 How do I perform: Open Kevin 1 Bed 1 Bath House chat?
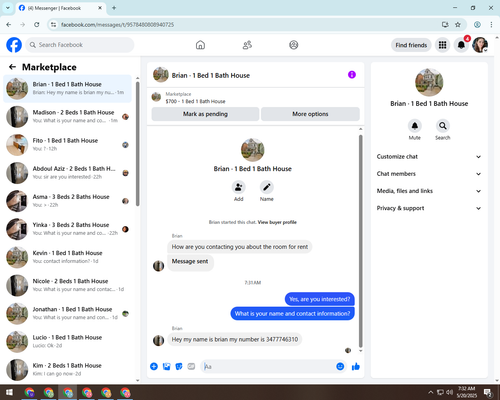[67, 257]
